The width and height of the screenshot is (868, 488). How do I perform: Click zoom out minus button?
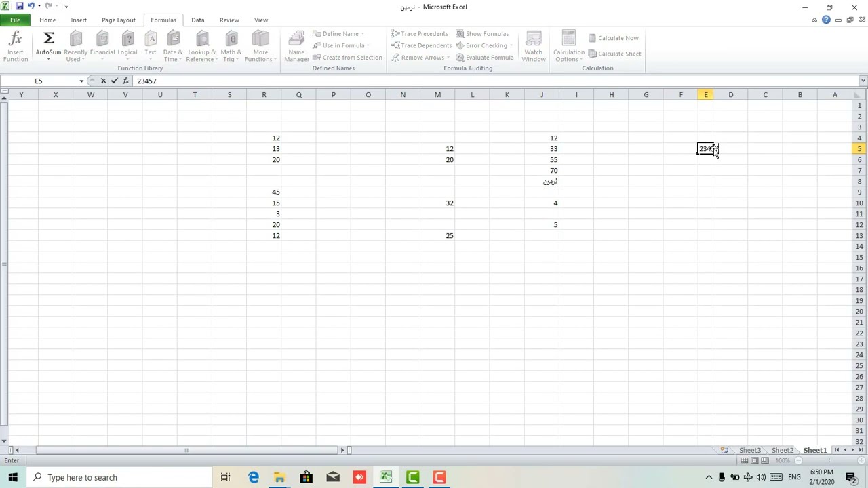point(799,460)
